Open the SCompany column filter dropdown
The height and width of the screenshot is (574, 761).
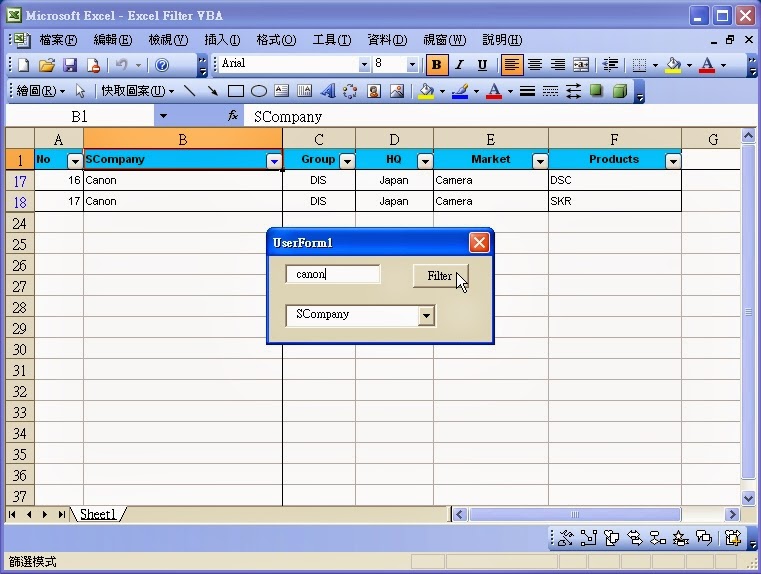click(274, 161)
